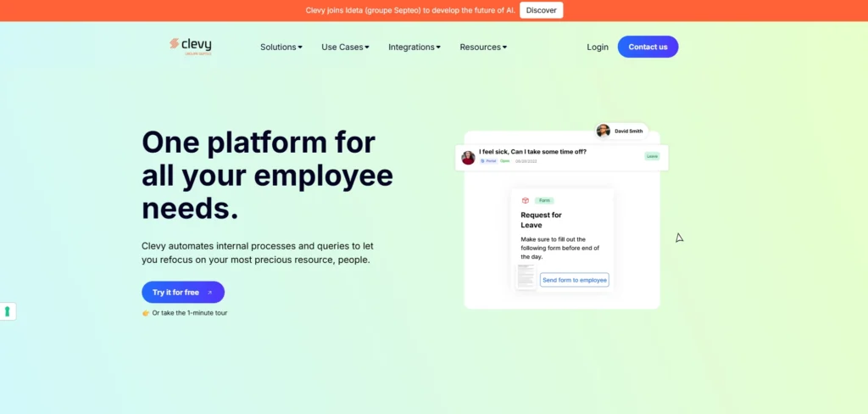Open the Use Cases dropdown
868x414 pixels.
345,48
